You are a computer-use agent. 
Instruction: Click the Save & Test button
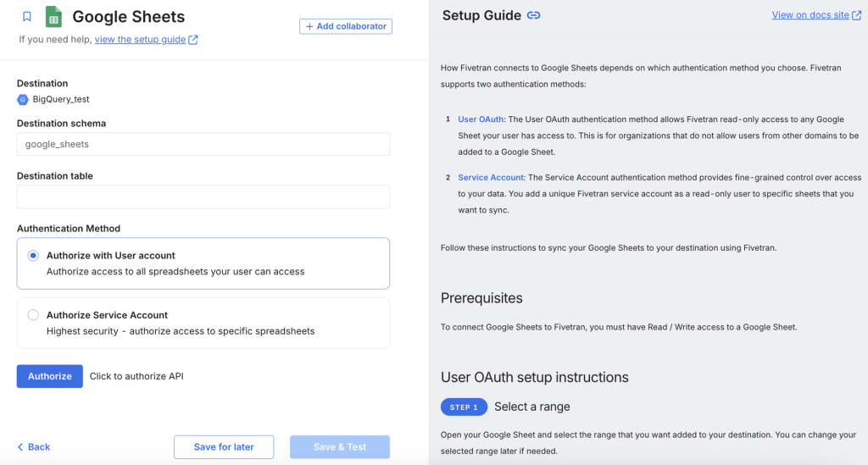click(339, 447)
